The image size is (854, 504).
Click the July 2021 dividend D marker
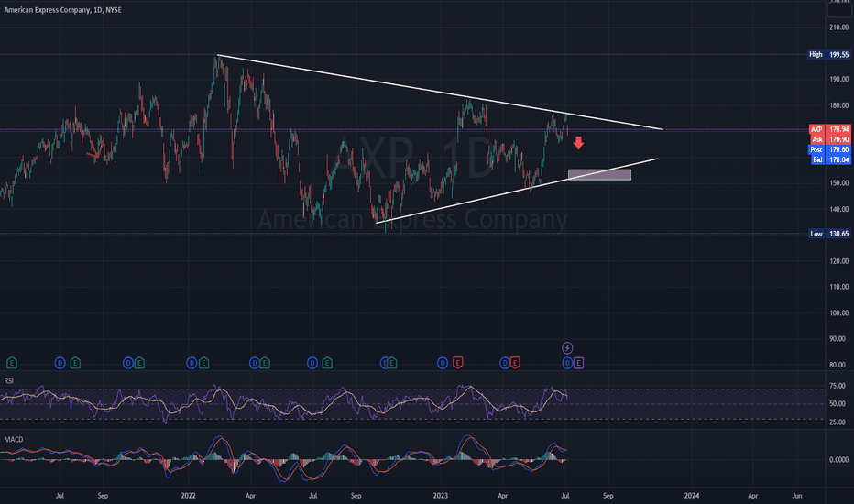point(60,363)
